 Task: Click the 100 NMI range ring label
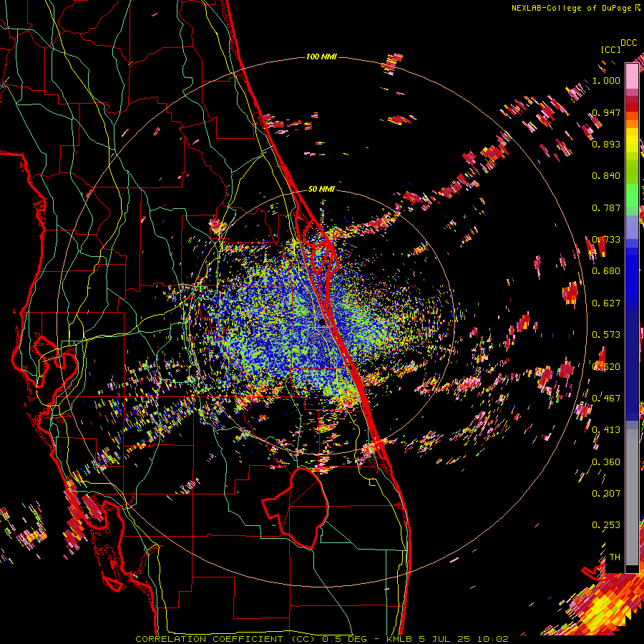point(321,57)
